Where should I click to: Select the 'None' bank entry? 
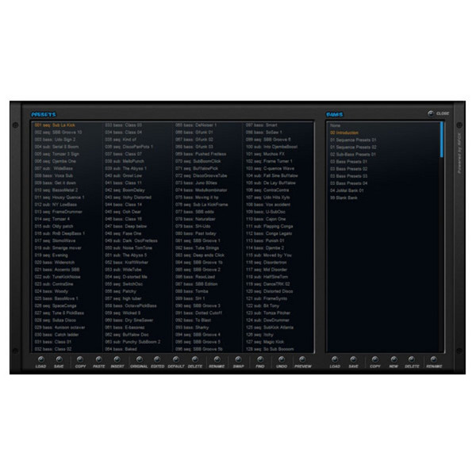click(x=335, y=125)
